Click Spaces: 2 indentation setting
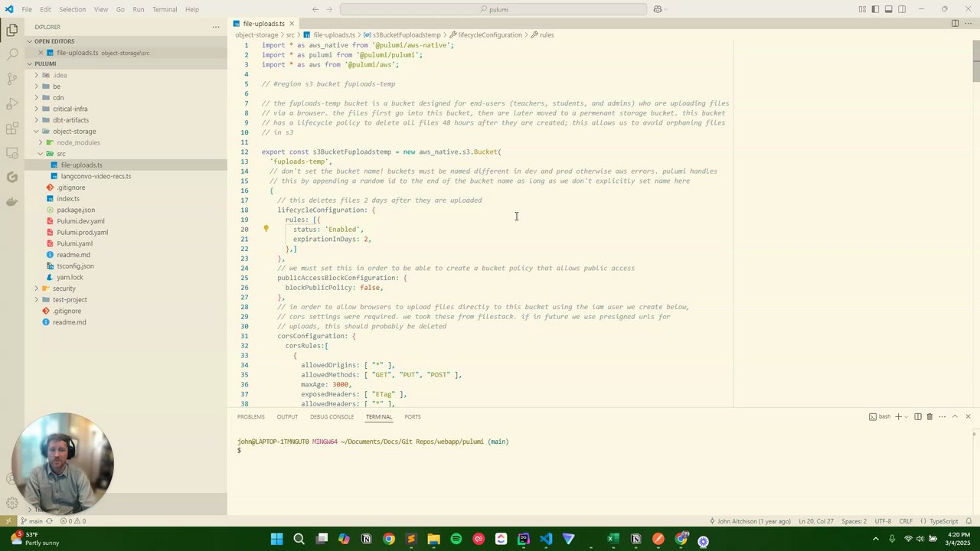Image resolution: width=980 pixels, height=551 pixels. tap(854, 521)
